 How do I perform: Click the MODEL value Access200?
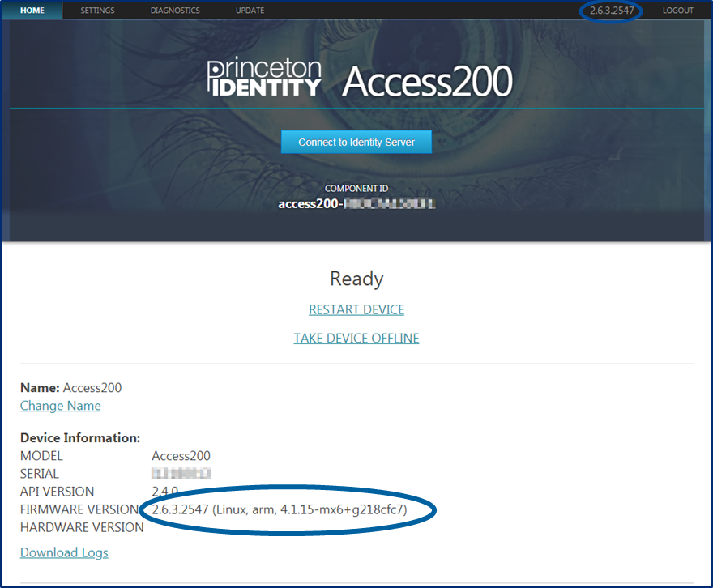click(x=181, y=456)
